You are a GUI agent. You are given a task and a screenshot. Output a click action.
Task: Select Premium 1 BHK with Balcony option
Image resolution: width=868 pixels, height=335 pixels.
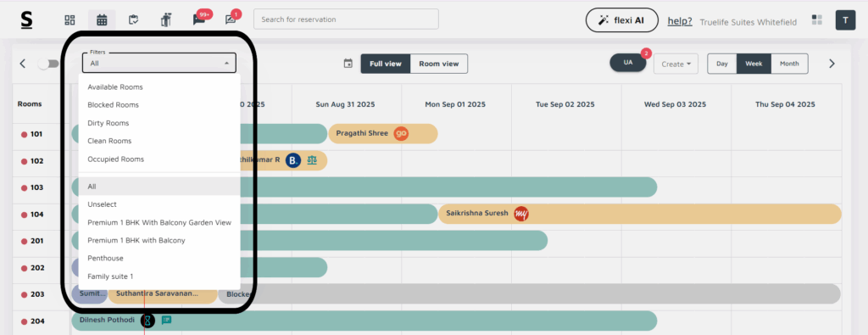point(159,240)
